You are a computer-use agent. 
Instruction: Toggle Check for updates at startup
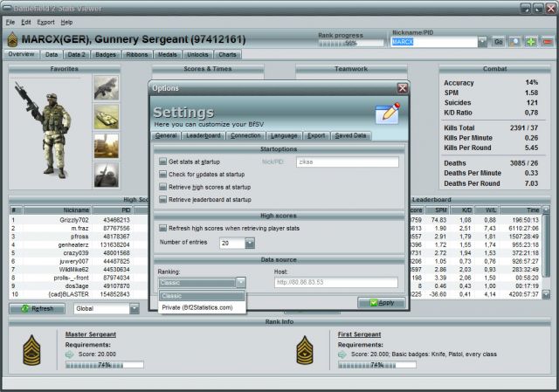(x=162, y=175)
